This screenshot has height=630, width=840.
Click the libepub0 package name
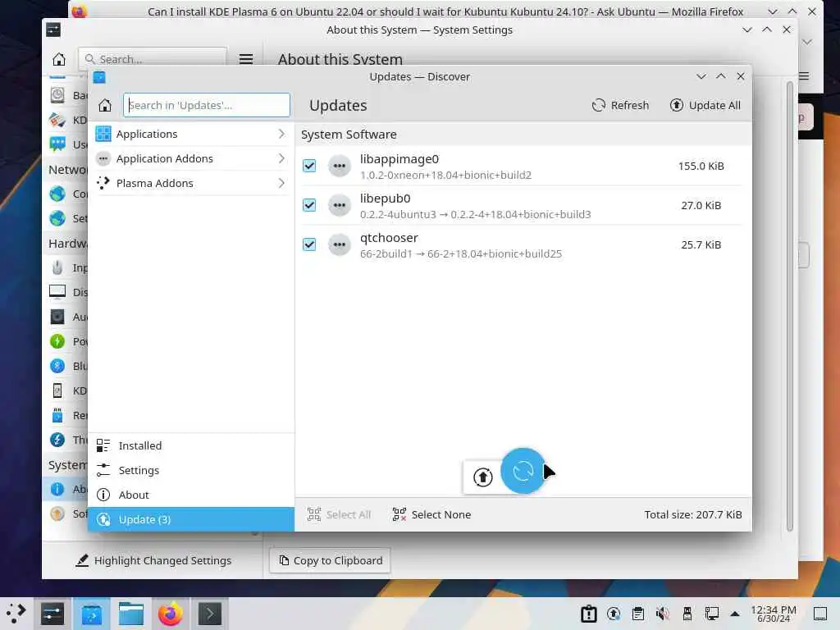point(386,199)
